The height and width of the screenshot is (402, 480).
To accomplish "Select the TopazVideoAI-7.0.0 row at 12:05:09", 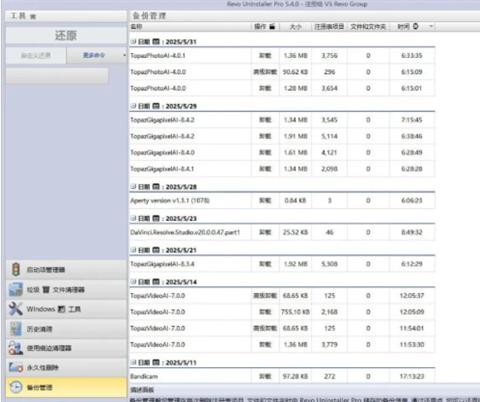I will 282,312.
